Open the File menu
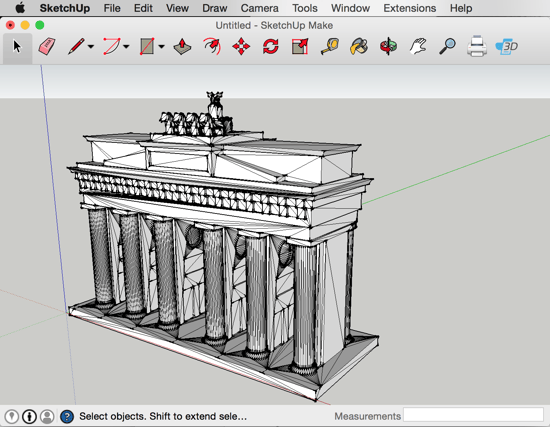The image size is (550, 427). (112, 8)
